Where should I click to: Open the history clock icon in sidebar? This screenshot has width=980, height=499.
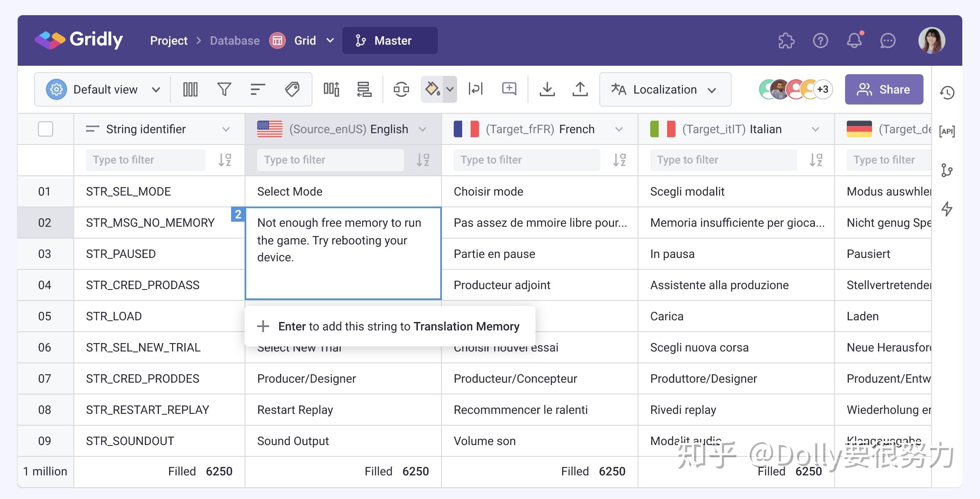(947, 93)
